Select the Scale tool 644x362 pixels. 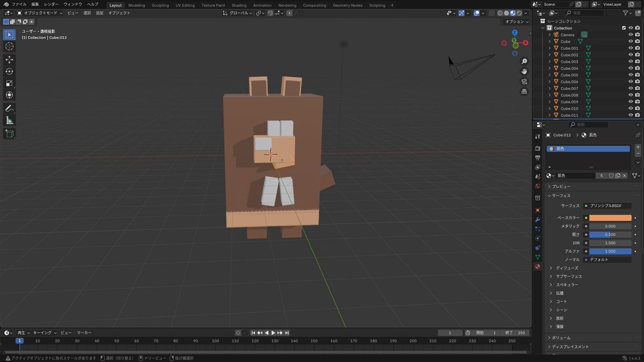coord(9,83)
